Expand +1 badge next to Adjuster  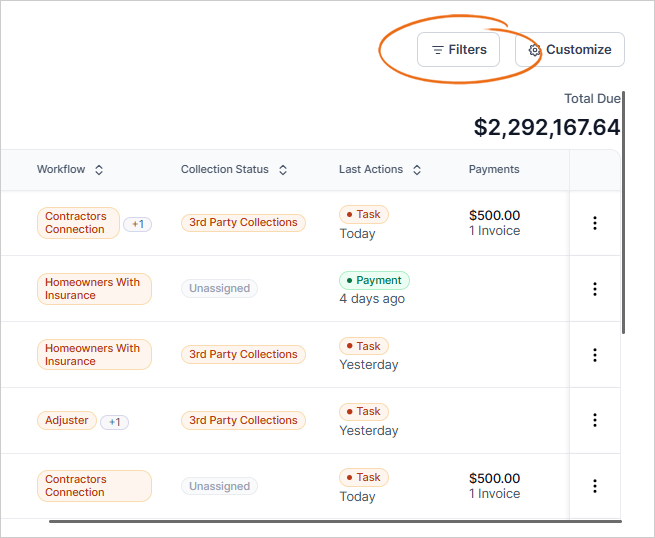(x=114, y=422)
